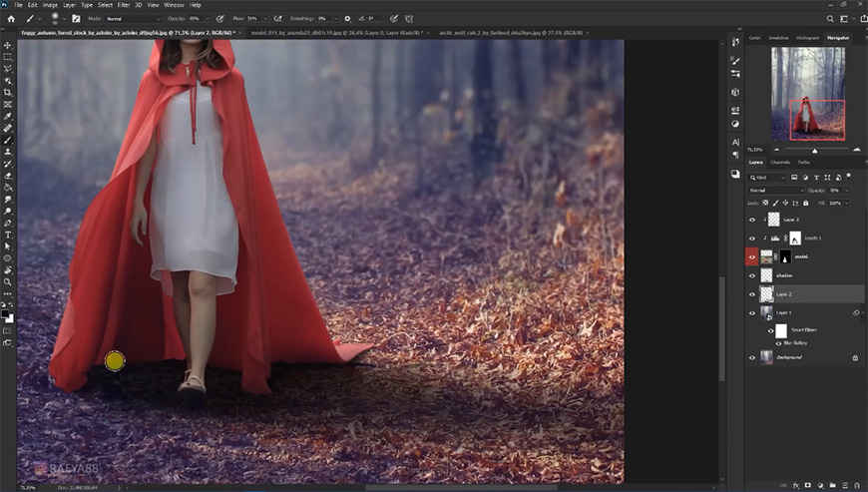The image size is (868, 492).
Task: Click the Home icon in options bar
Action: click(11, 19)
